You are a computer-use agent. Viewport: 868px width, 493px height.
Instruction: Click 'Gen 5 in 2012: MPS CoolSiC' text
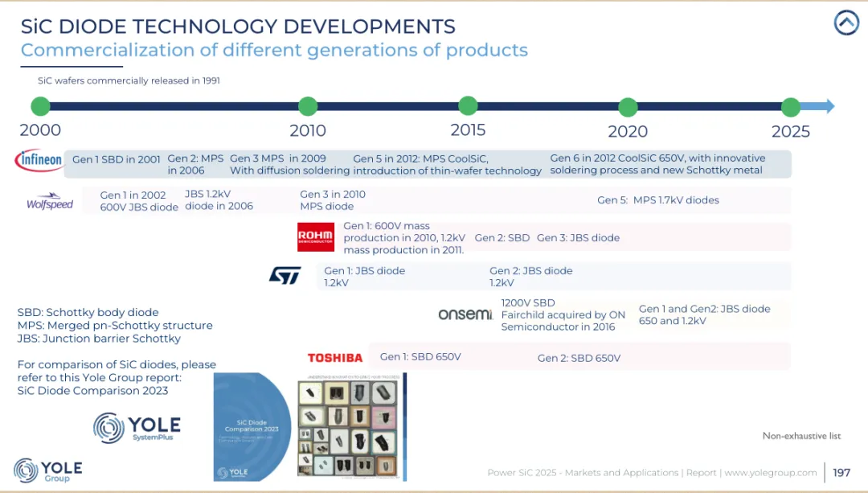point(420,159)
